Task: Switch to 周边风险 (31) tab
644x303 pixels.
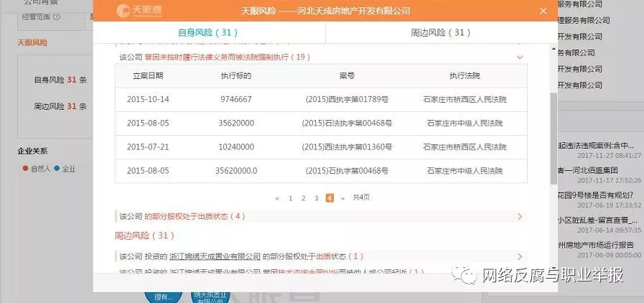Action: [x=441, y=32]
